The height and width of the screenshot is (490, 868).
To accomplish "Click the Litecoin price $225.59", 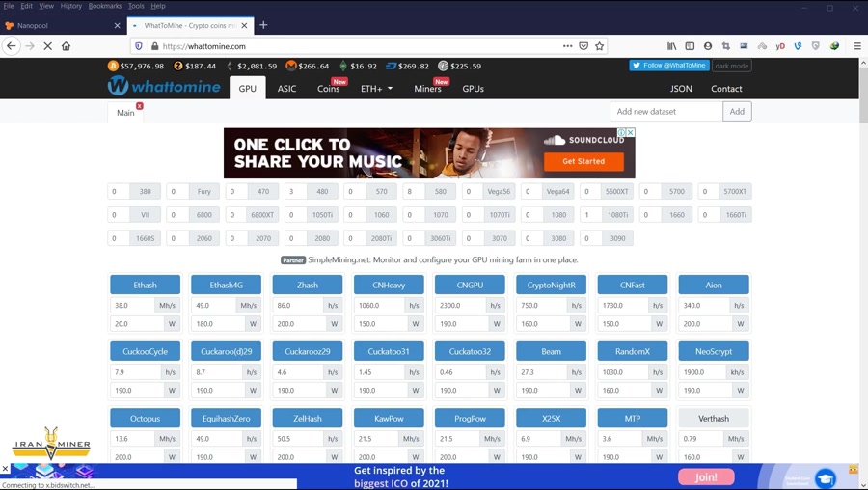I will coord(466,66).
